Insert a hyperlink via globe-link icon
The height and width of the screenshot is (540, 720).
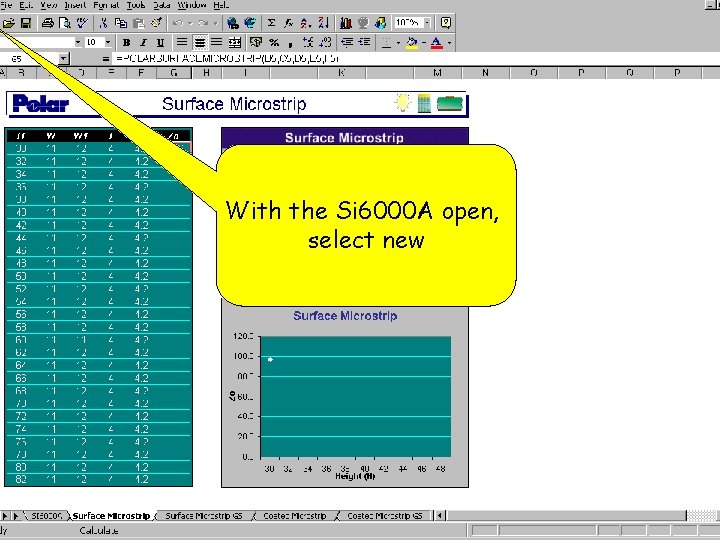[x=233, y=23]
